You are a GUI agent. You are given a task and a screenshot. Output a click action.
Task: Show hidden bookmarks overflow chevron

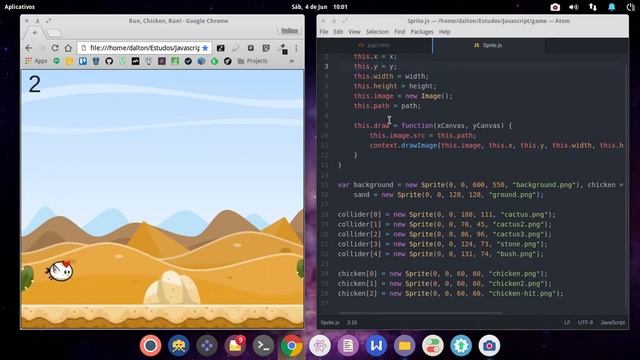pyautogui.click(x=292, y=61)
